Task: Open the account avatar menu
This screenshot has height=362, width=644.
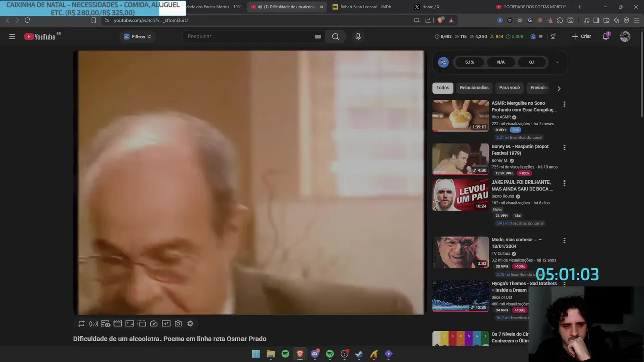Action: click(x=625, y=36)
